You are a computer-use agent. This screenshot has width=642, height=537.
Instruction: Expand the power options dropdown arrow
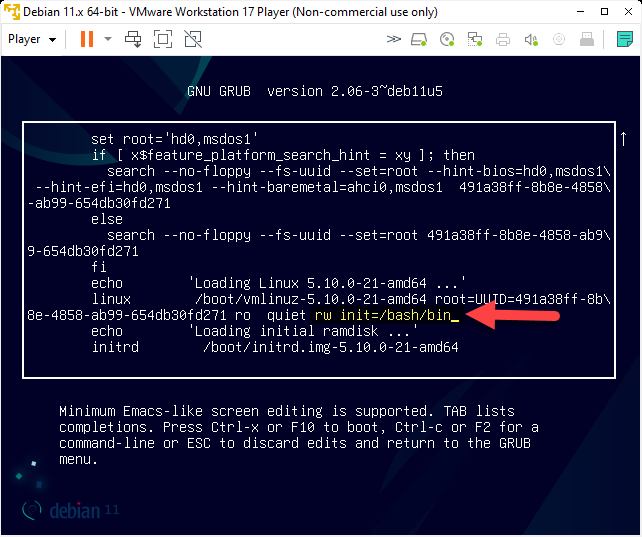(108, 39)
